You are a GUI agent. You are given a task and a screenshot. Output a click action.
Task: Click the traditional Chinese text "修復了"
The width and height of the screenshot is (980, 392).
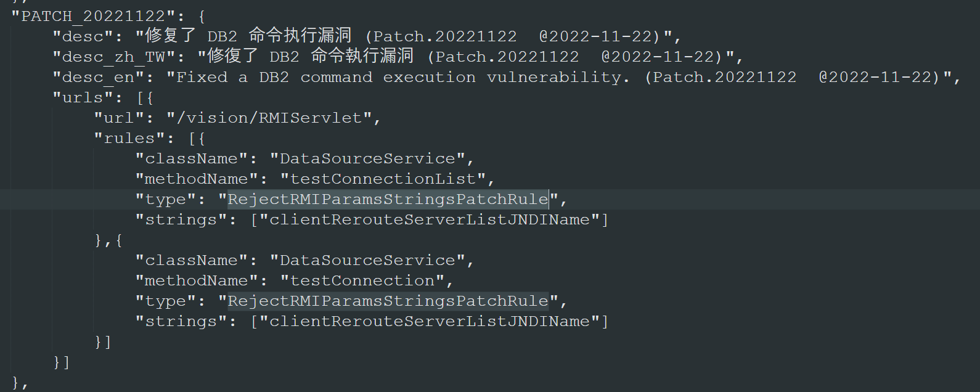pyautogui.click(x=233, y=56)
